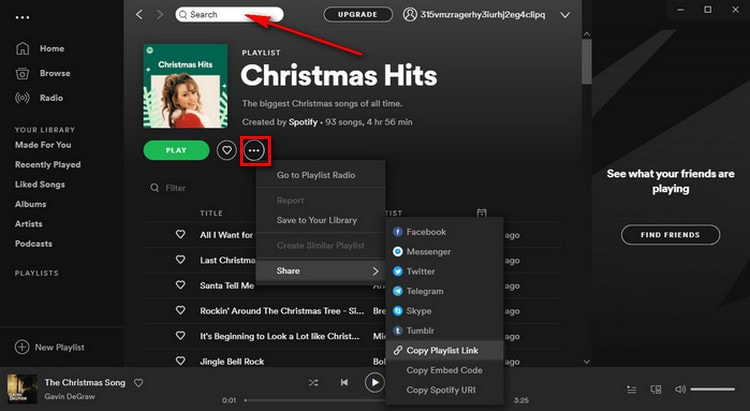Like Santa Tell Me
The image size is (750, 411).
click(x=180, y=285)
